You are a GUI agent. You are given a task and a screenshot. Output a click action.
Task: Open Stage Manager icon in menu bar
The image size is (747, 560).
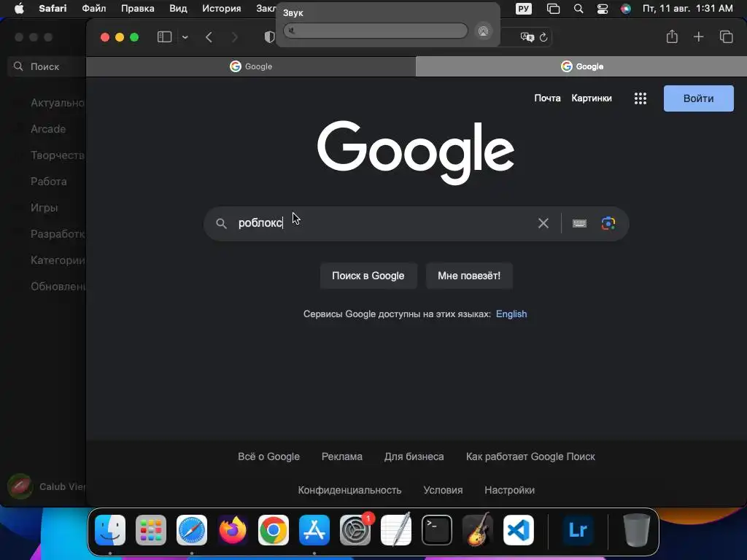[553, 9]
